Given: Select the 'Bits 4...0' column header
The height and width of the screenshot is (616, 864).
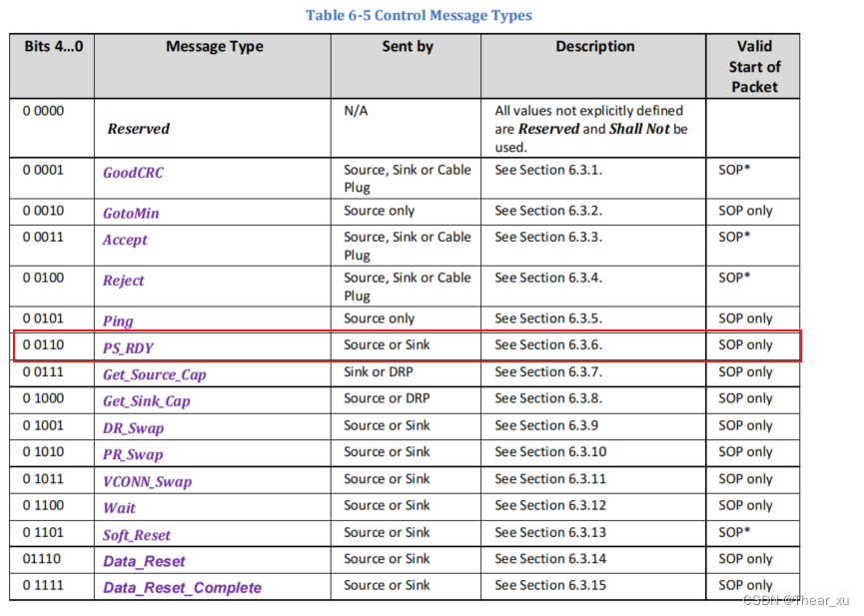Looking at the screenshot, I should click(54, 47).
